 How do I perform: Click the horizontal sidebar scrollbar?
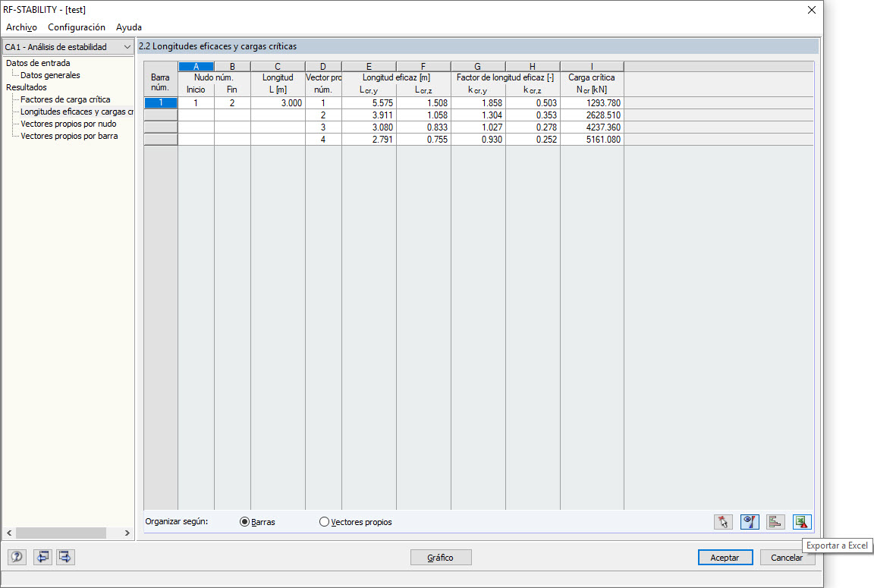point(61,533)
